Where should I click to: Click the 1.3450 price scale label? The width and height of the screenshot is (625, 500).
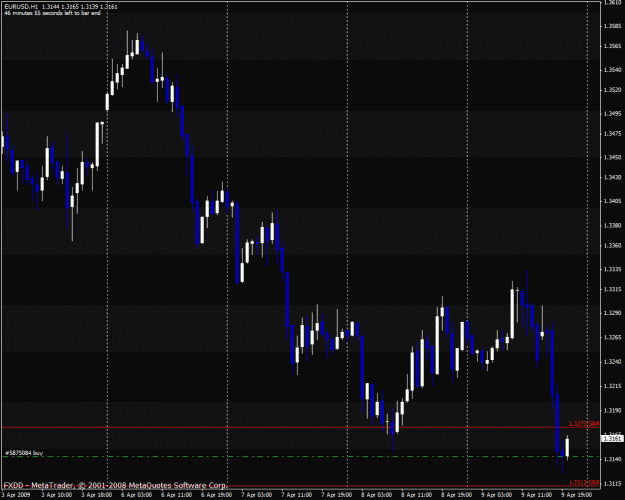pyautogui.click(x=612, y=157)
